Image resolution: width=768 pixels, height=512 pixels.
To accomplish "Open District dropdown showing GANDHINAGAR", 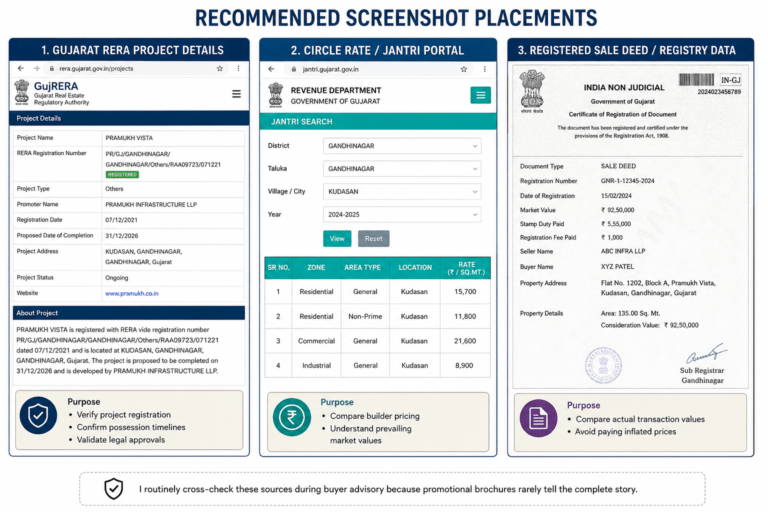I will pos(402,146).
